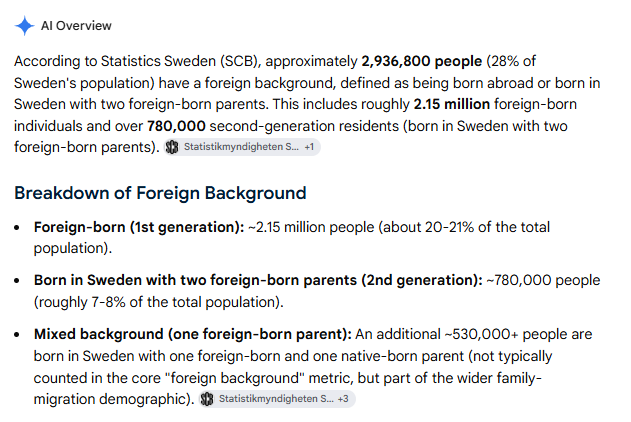Expand the +3 additional sources indicator
Image resolution: width=631 pixels, height=422 pixels.
343,399
